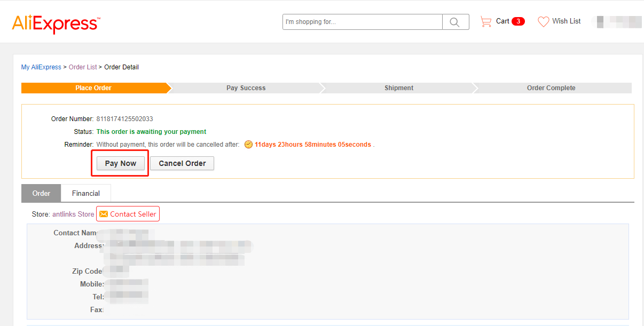Click the Zip Code label
Viewport: 644px width, 326px height.
coord(87,272)
